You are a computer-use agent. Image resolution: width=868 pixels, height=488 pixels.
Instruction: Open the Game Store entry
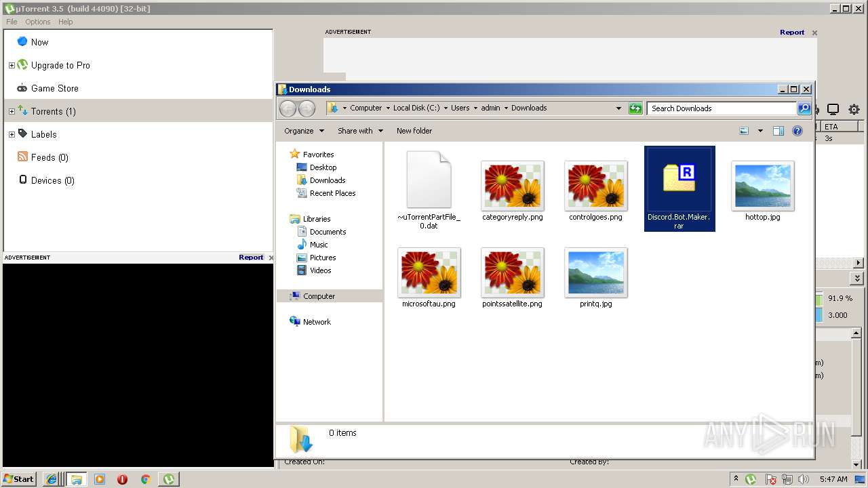tap(54, 88)
